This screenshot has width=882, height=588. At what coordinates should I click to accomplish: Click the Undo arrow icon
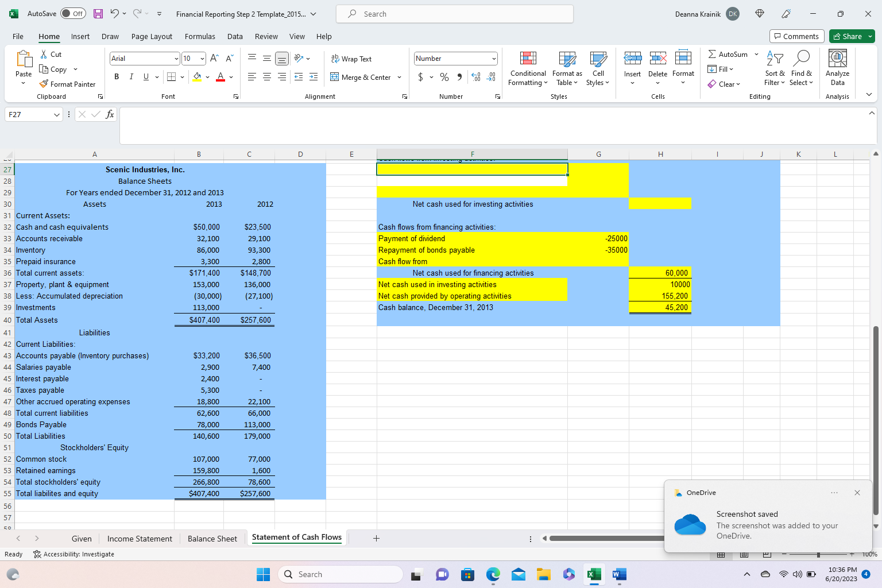coord(114,14)
